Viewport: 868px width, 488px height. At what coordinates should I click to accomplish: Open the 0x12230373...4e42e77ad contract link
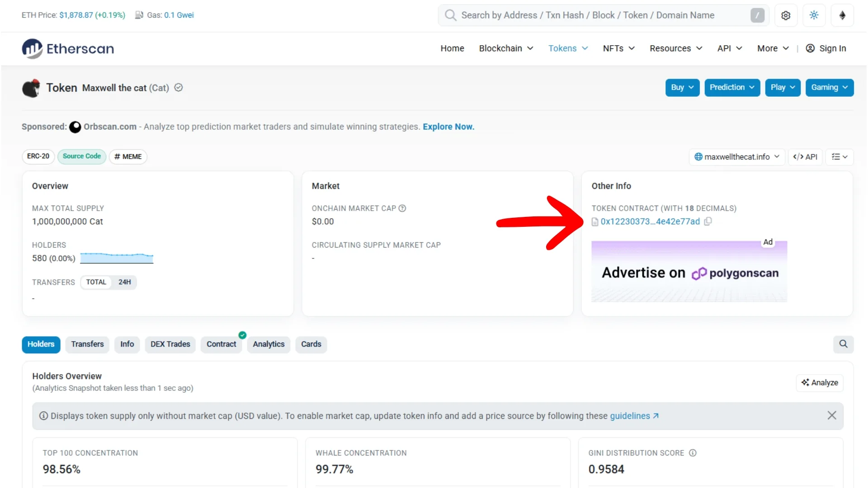[650, 221]
